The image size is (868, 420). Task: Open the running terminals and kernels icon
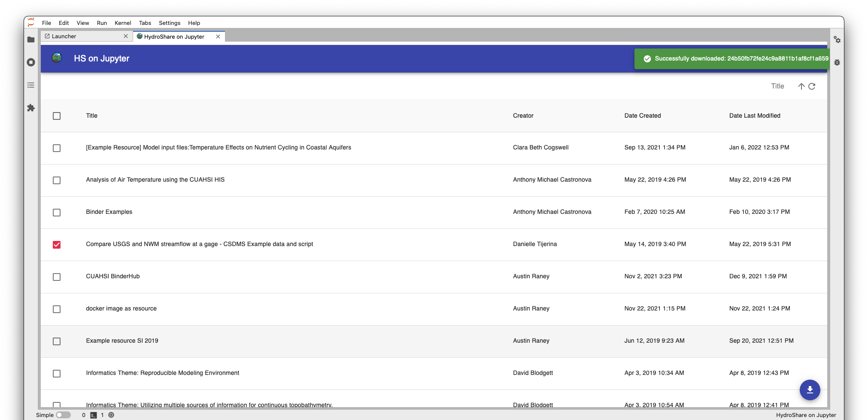point(31,62)
